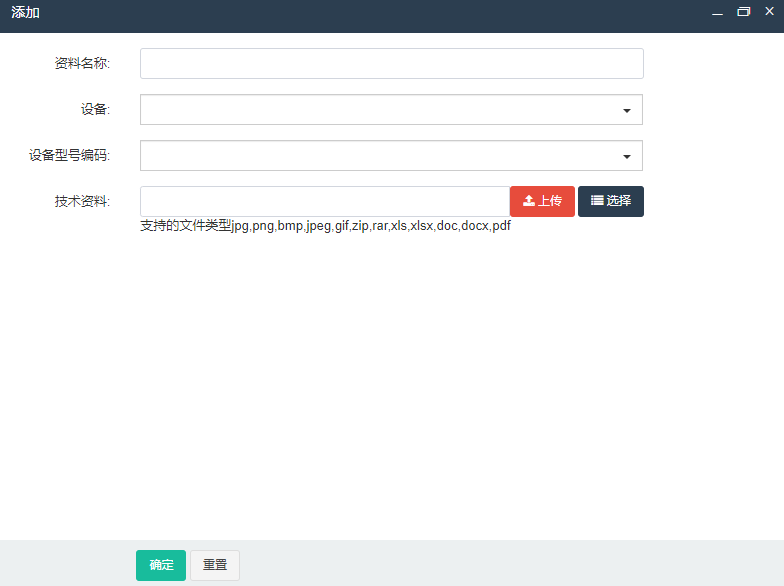Click the 添加 window title
This screenshot has width=784, height=586.
[26, 12]
